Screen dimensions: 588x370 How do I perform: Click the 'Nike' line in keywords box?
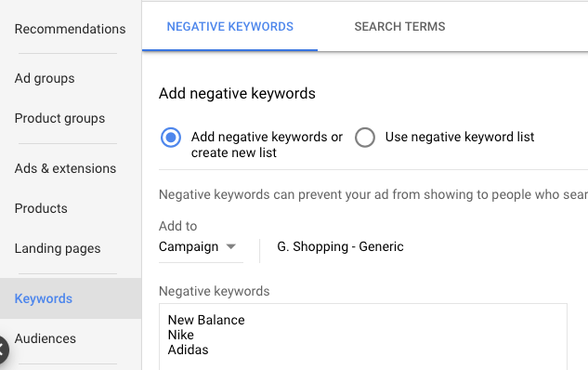(181, 335)
